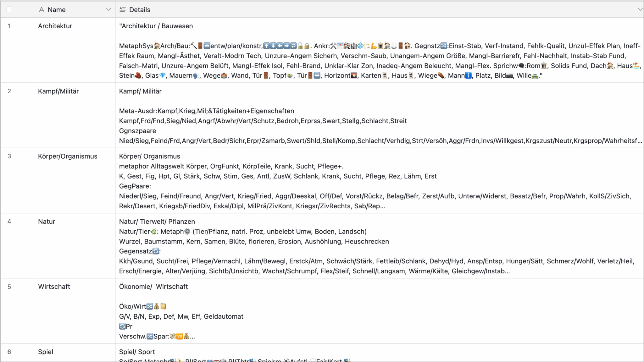Select row number 2

pos(9,91)
